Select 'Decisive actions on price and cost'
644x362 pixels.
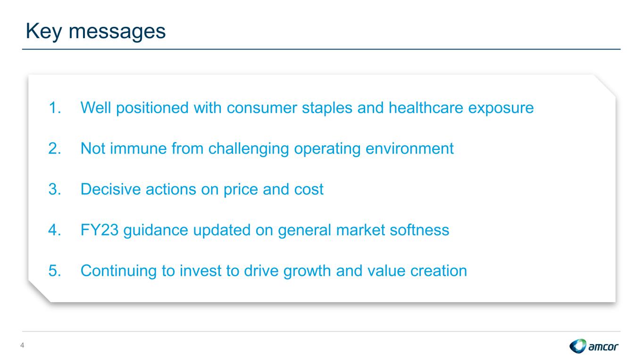[x=202, y=189]
